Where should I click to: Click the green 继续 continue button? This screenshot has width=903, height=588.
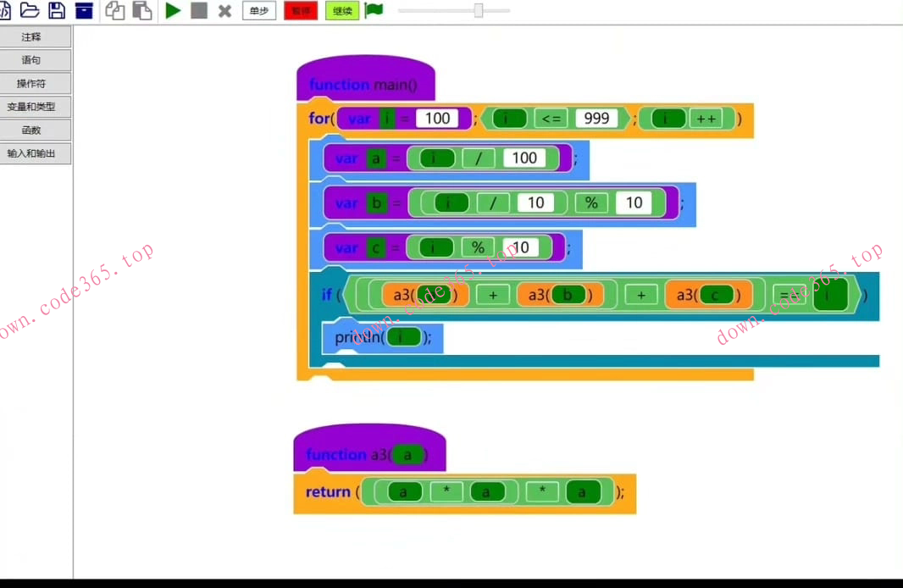point(342,10)
